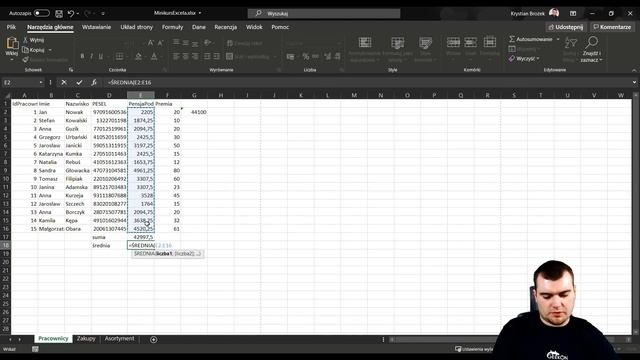Open the cell borders tool
The image size is (640, 360).
[119, 56]
